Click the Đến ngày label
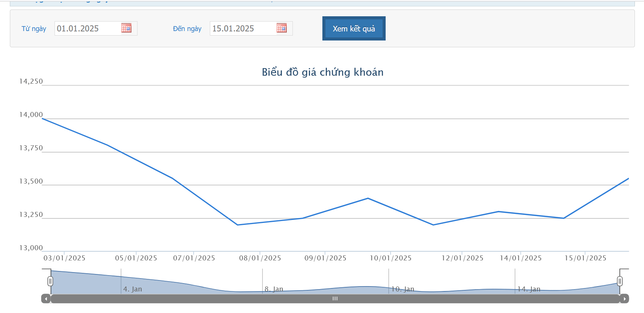The image size is (644, 313). pyautogui.click(x=187, y=29)
